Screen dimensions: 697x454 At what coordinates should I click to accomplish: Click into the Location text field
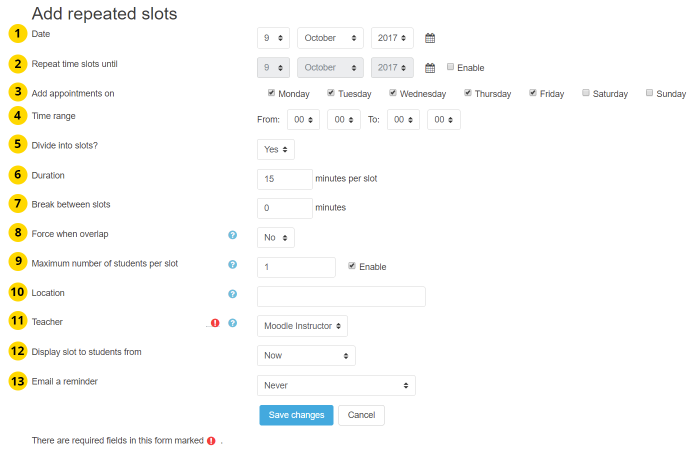341,296
